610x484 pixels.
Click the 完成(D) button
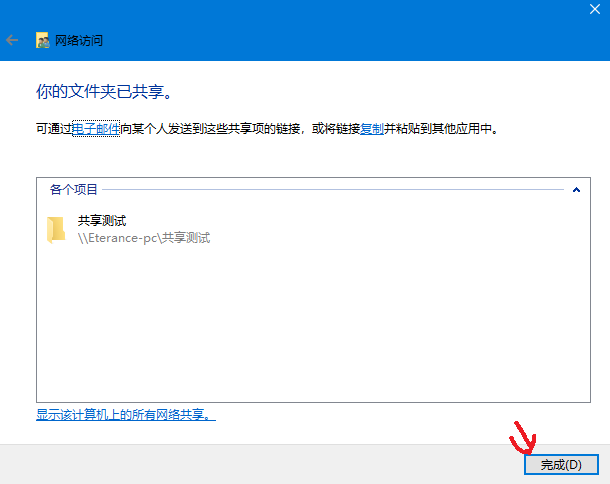[x=561, y=465]
